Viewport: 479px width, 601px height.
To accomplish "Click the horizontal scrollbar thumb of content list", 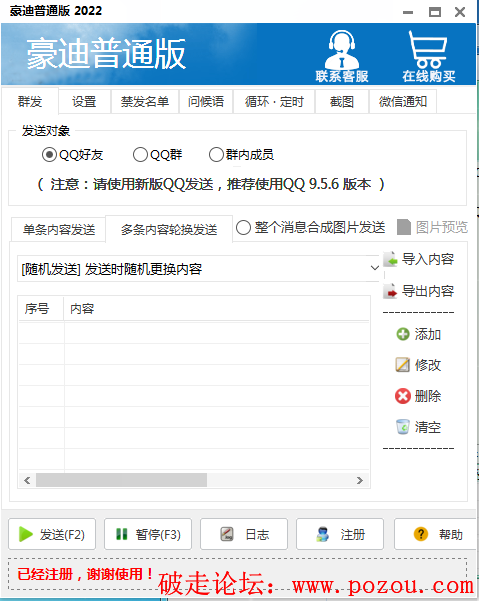I will click(121, 480).
